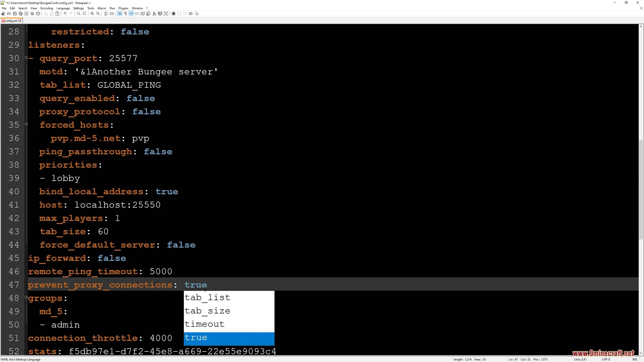
Task: Click the Folder as Workspace monitor icon
Action: pyautogui.click(x=160, y=14)
